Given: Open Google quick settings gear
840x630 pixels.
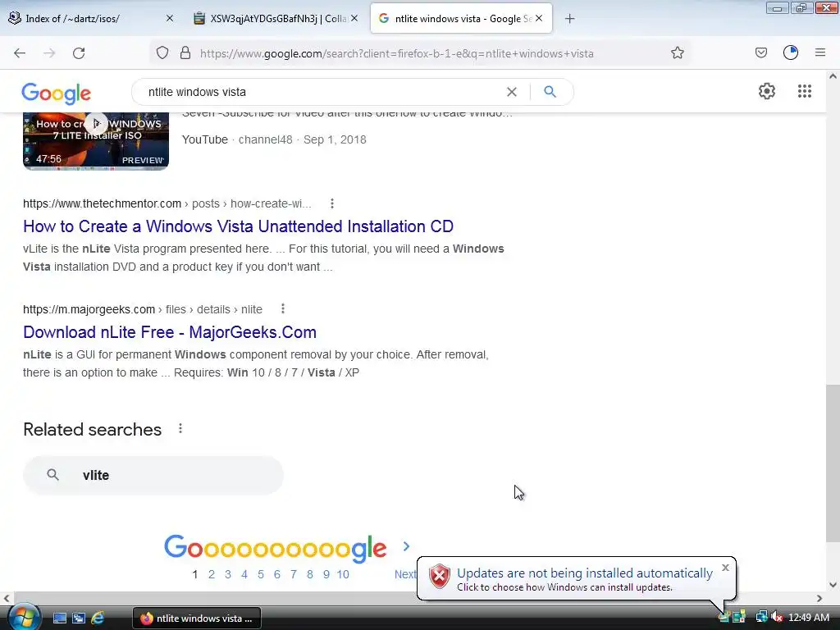Looking at the screenshot, I should coord(767,91).
